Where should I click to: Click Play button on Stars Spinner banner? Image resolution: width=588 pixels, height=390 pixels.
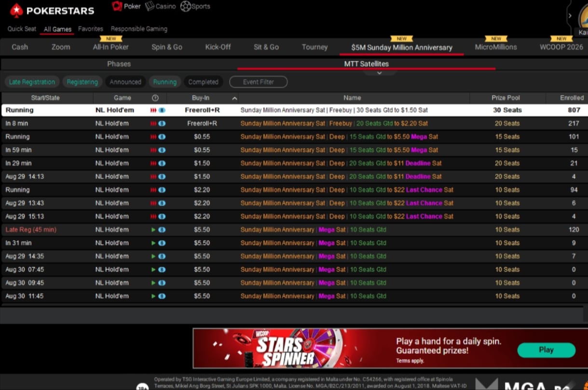[x=547, y=350]
